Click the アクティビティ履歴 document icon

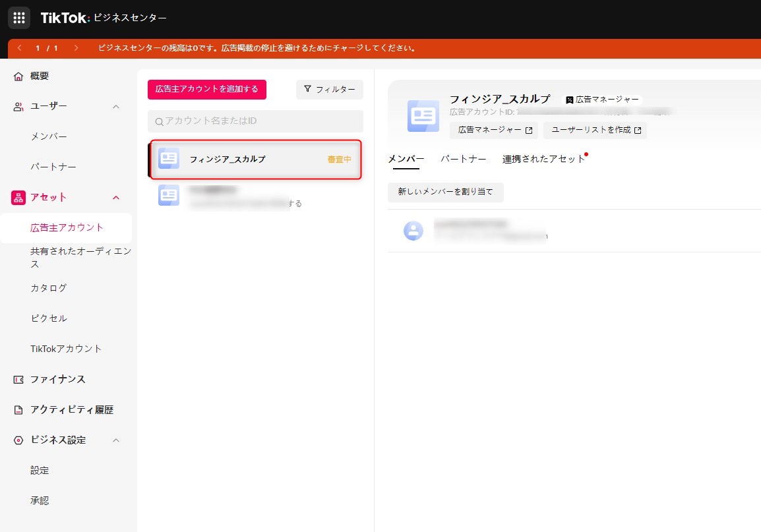tap(18, 410)
